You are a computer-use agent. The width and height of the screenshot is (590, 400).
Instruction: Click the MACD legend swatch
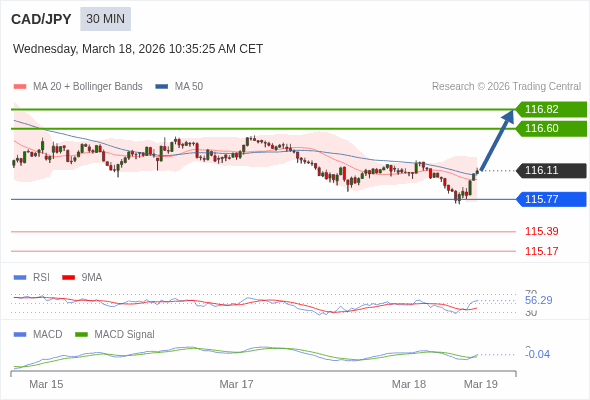(20, 335)
